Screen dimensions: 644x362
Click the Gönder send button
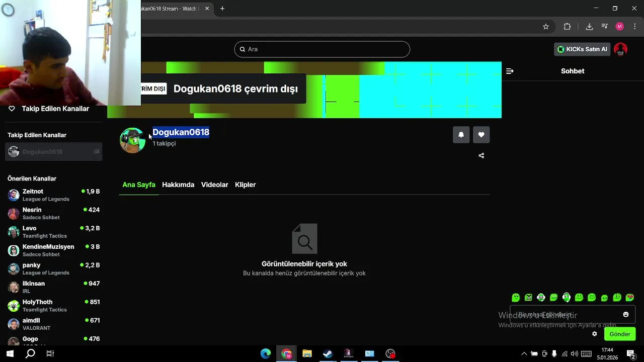point(620,334)
